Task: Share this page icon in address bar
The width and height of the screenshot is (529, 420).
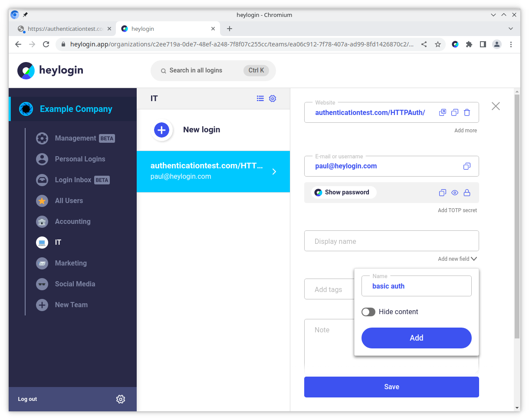Action: (424, 44)
